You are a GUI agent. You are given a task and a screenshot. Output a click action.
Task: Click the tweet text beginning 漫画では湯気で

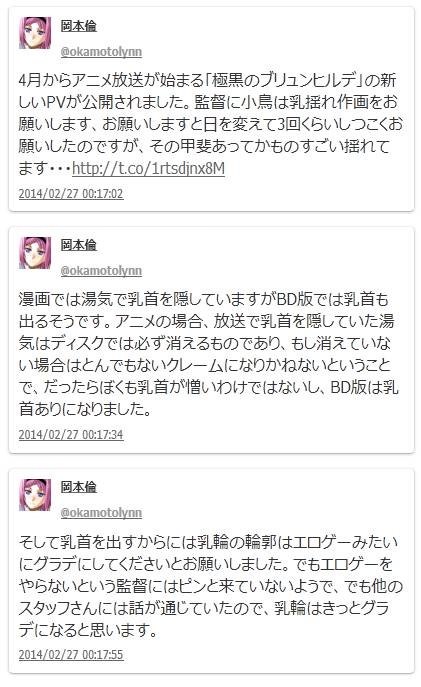(210, 354)
